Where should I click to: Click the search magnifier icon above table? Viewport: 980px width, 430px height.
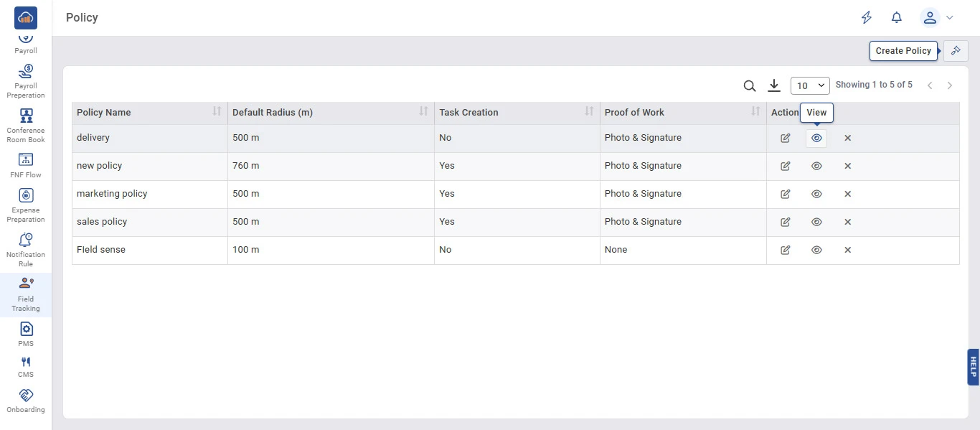(x=750, y=85)
